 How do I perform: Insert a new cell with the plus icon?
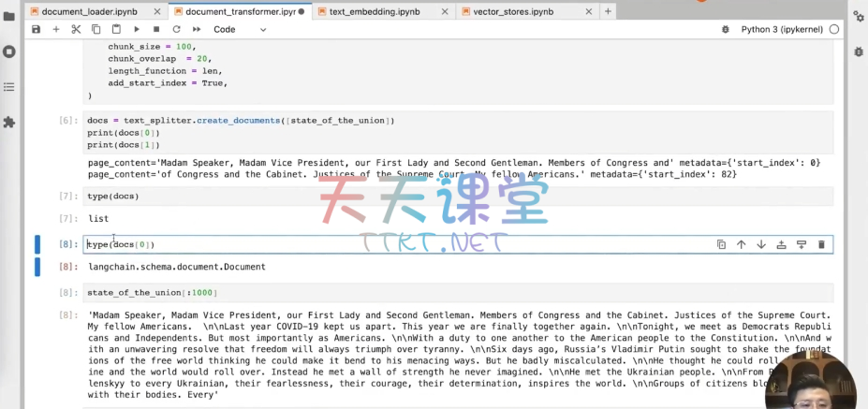point(56,30)
